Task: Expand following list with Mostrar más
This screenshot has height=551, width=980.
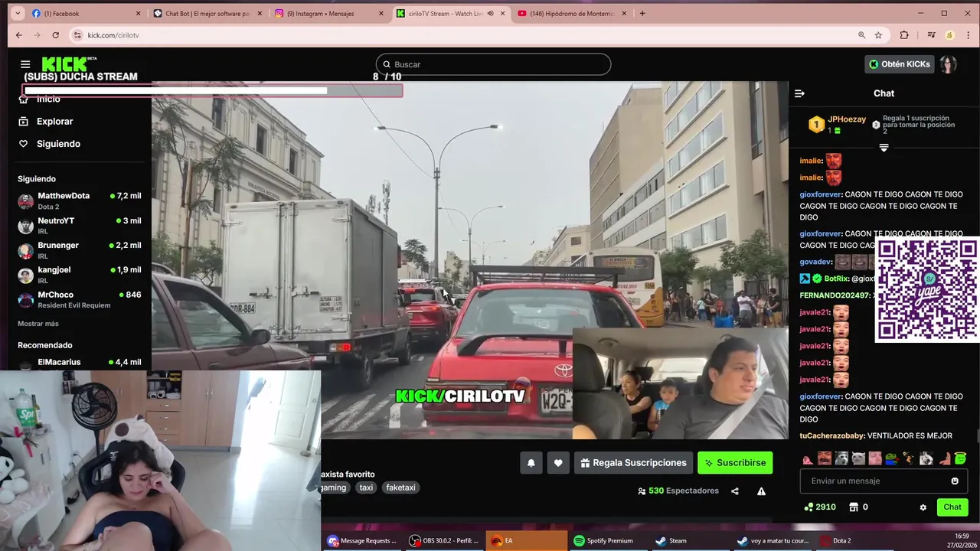Action: coord(38,324)
